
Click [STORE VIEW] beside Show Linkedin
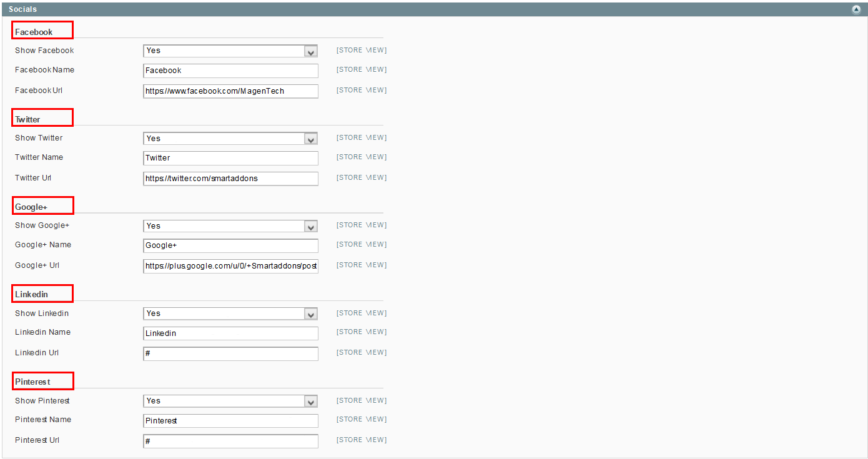(362, 313)
